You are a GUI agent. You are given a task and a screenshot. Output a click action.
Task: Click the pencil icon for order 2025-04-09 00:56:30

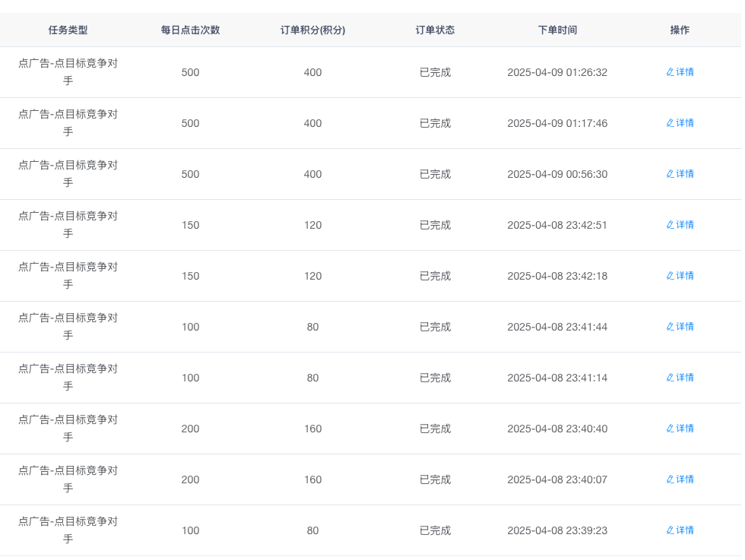tap(670, 174)
